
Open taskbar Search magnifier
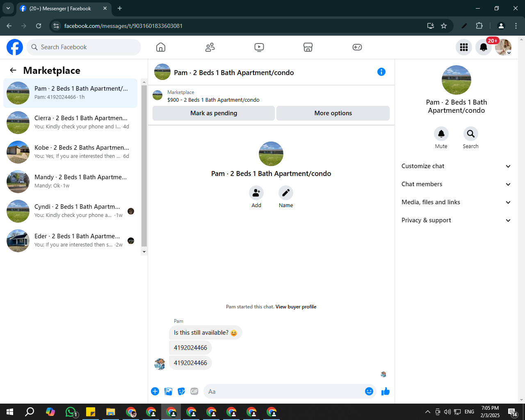click(x=30, y=412)
